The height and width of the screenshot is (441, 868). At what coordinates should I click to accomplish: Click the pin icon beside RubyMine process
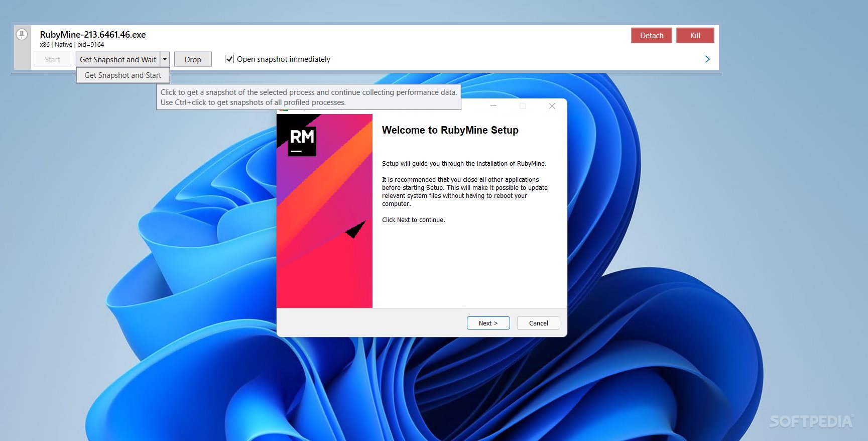22,34
